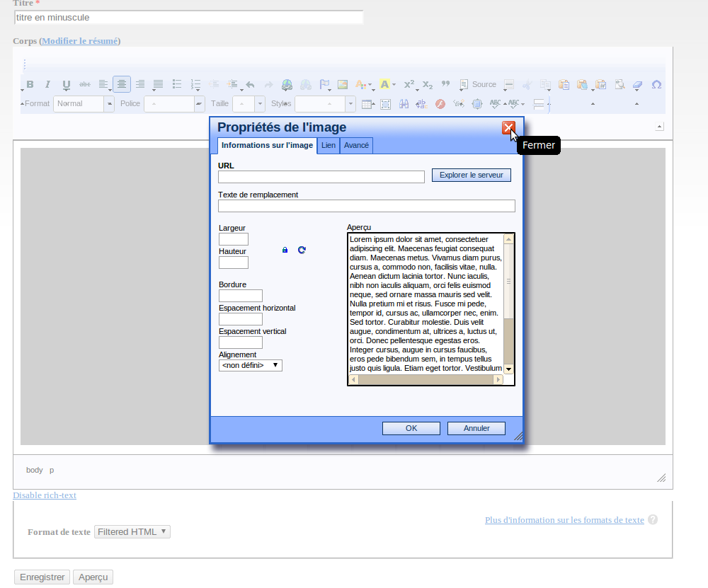Toggle bold formatting in the toolbar
This screenshot has height=588, width=708.
tap(30, 85)
